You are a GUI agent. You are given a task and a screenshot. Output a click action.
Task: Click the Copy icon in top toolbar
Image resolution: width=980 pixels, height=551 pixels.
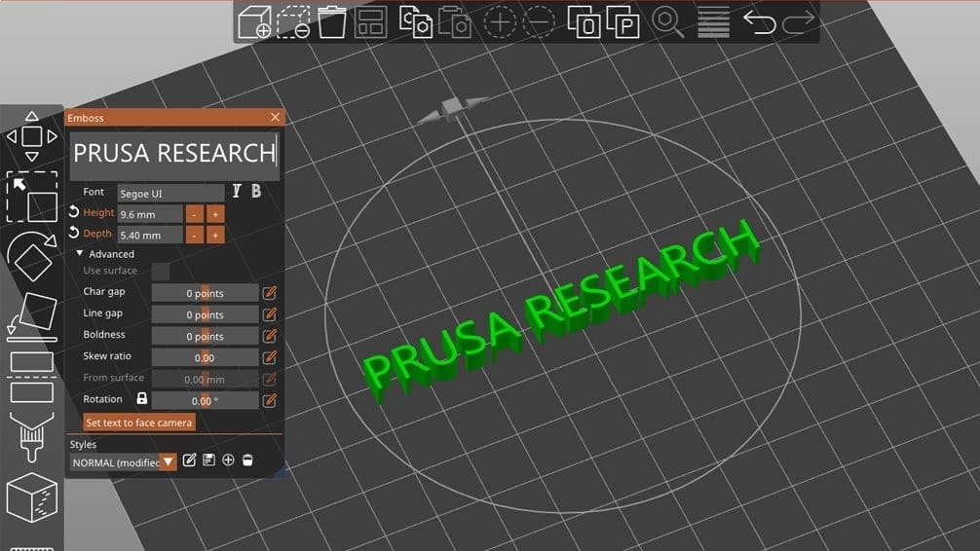pyautogui.click(x=416, y=22)
